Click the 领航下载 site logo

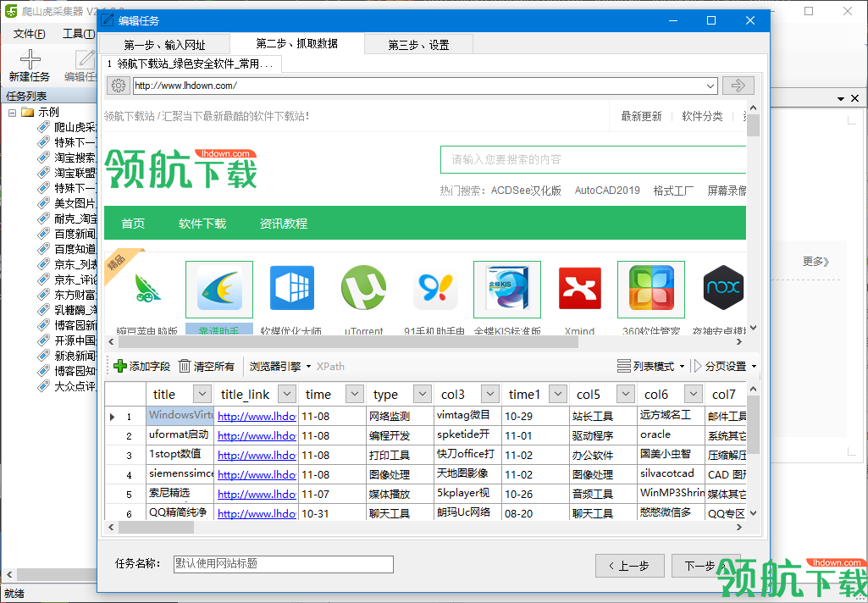[x=181, y=169]
